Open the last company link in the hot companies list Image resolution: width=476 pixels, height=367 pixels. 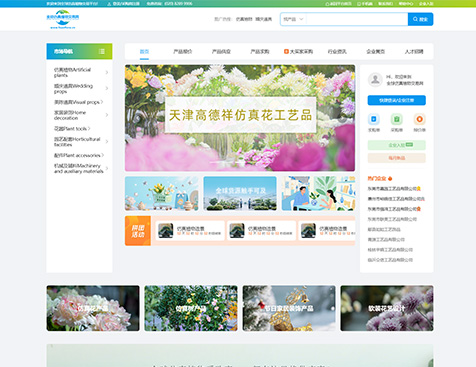tap(390, 260)
